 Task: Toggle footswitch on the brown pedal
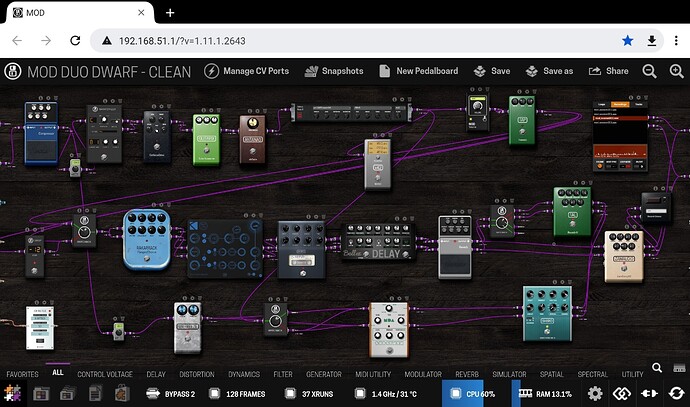pos(253,152)
